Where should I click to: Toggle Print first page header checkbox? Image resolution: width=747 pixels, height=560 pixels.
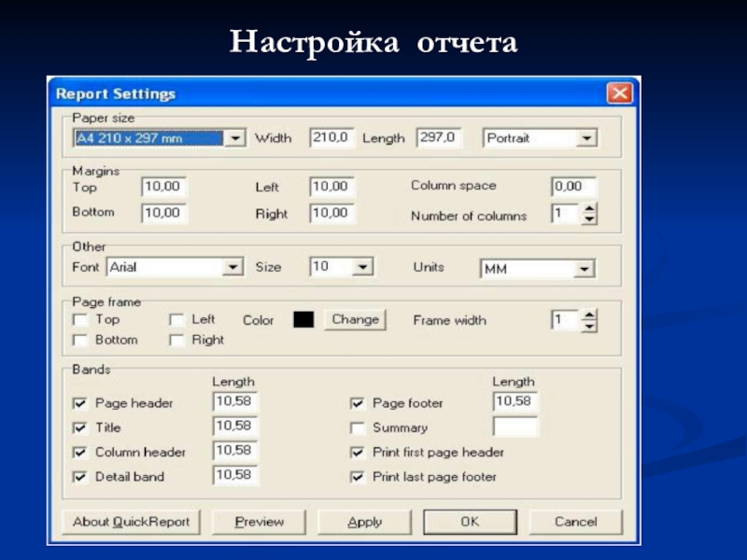click(x=358, y=452)
